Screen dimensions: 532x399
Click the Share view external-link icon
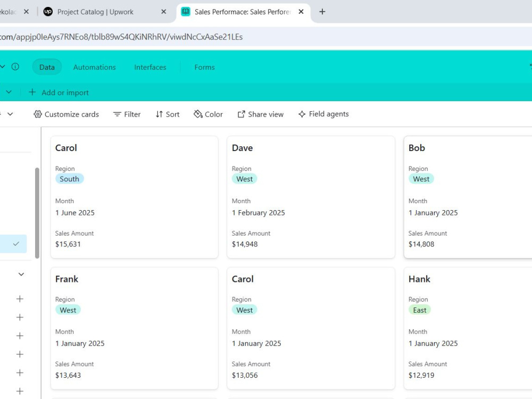point(241,114)
